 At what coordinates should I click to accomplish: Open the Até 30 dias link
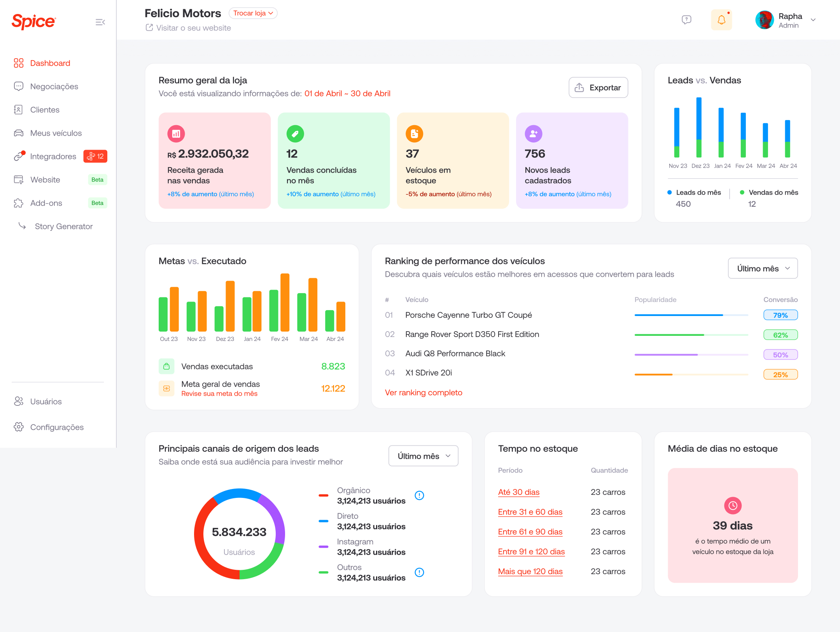(x=519, y=492)
